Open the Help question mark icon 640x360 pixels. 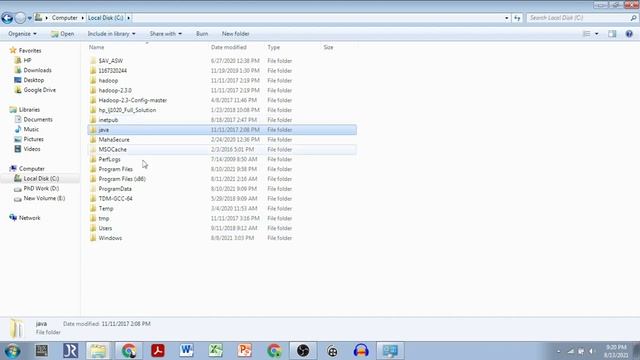(x=629, y=34)
